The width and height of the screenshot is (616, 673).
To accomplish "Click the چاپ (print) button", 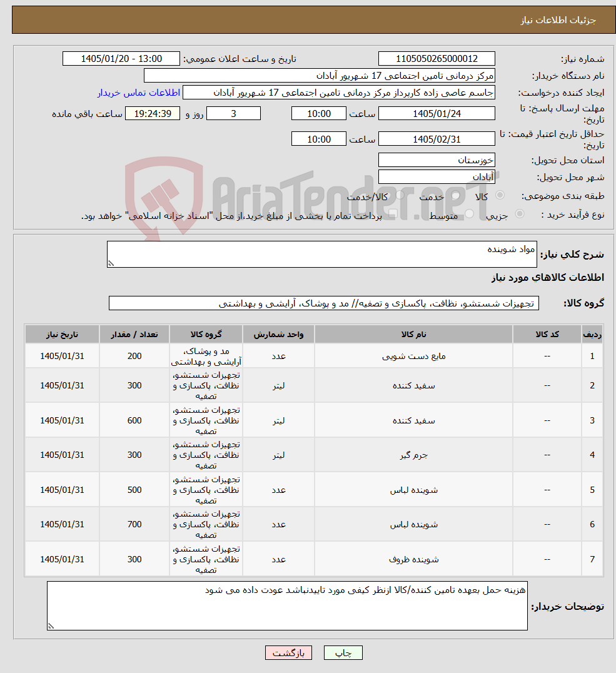I will pos(343,653).
